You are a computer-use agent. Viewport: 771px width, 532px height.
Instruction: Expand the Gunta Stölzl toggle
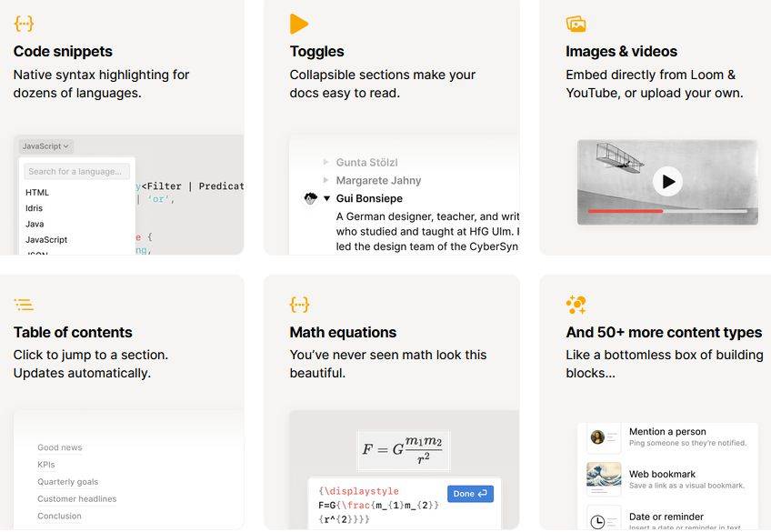(326, 163)
